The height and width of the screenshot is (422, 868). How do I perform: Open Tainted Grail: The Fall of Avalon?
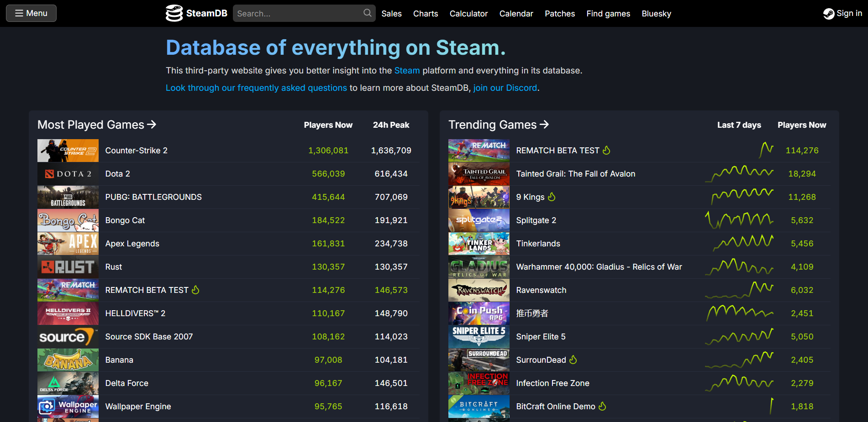tap(575, 174)
